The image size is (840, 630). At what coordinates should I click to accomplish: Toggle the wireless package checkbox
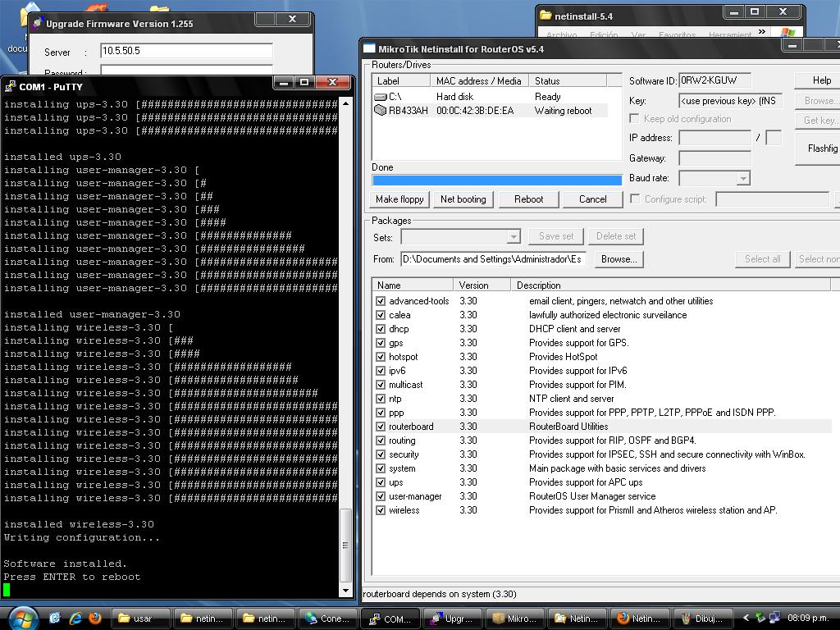[381, 510]
